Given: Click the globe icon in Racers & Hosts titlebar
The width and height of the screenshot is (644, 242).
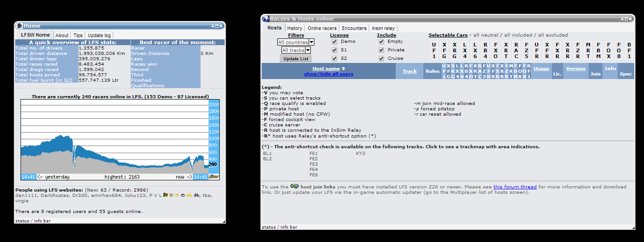Looking at the screenshot, I should click(x=266, y=19).
